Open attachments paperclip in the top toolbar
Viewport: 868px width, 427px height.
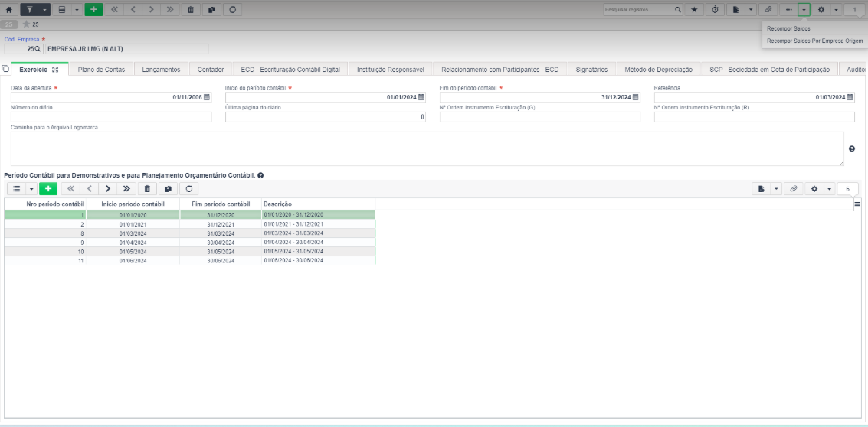768,9
